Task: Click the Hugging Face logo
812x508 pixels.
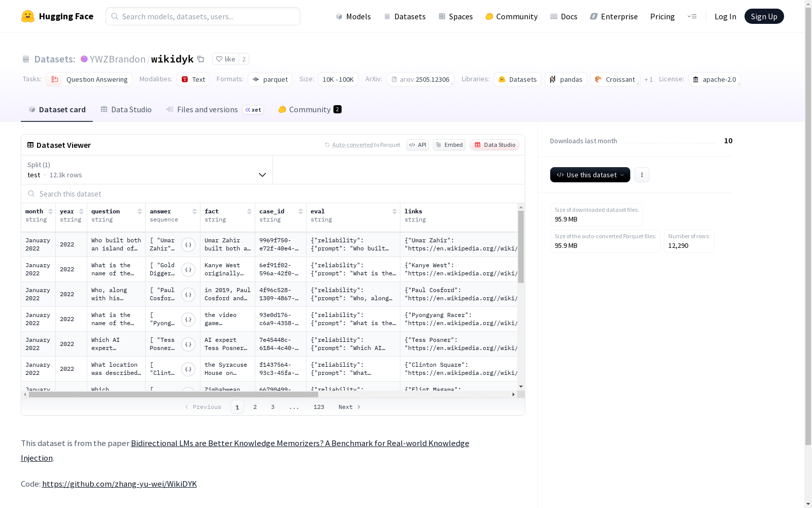Action: click(x=57, y=16)
